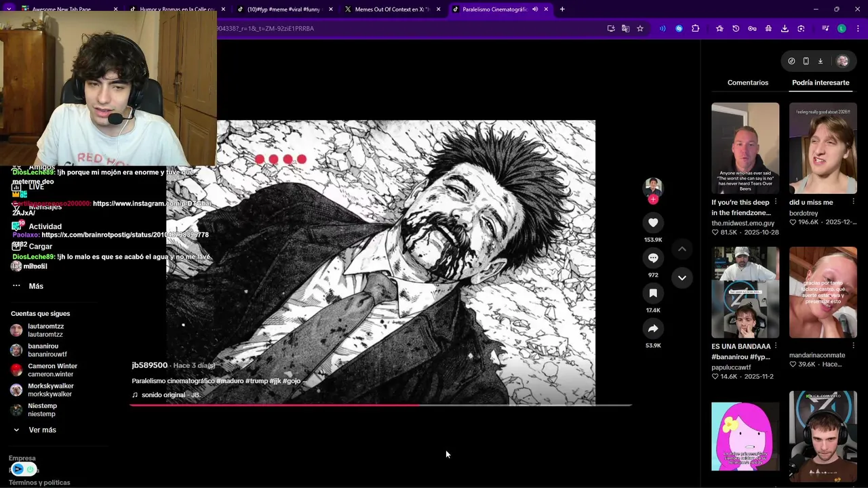Image resolution: width=868 pixels, height=488 pixels.
Task: Save video with the bookmark icon
Action: pos(653,293)
